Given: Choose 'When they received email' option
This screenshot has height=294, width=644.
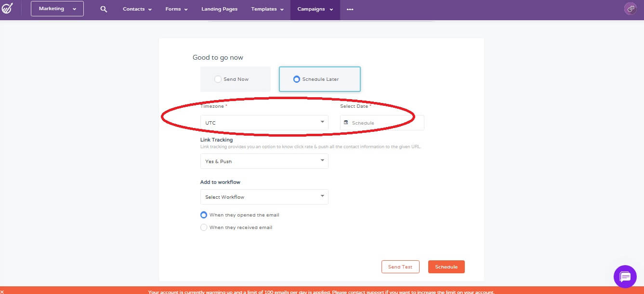Looking at the screenshot, I should tap(204, 227).
